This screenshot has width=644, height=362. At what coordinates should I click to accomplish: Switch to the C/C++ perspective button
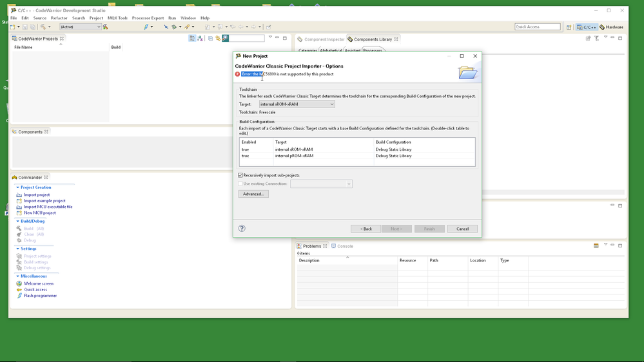click(587, 27)
